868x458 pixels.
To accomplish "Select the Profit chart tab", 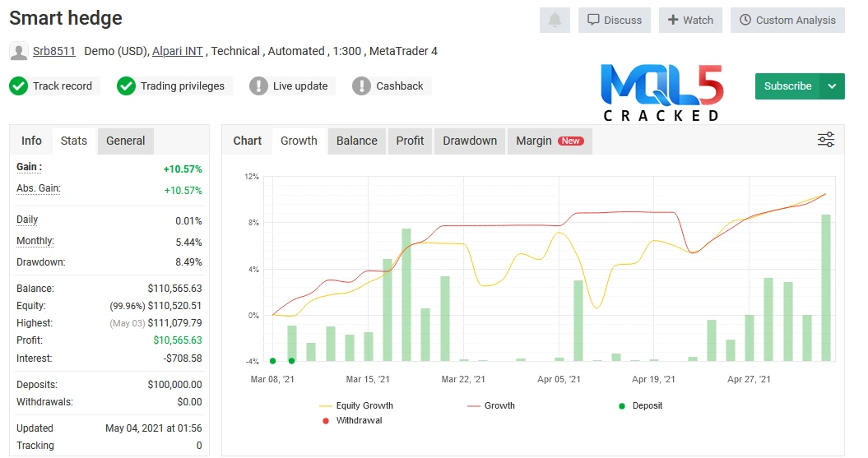I will click(x=411, y=141).
